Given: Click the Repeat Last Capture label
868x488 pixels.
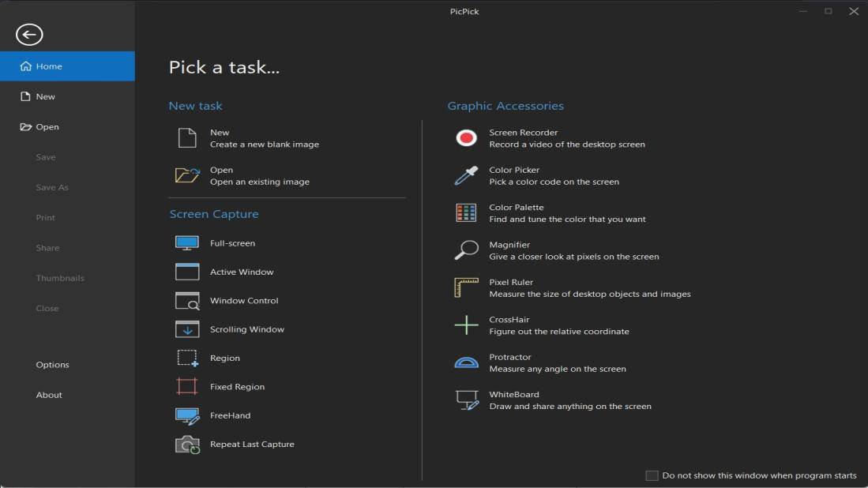Looking at the screenshot, I should pos(252,445).
